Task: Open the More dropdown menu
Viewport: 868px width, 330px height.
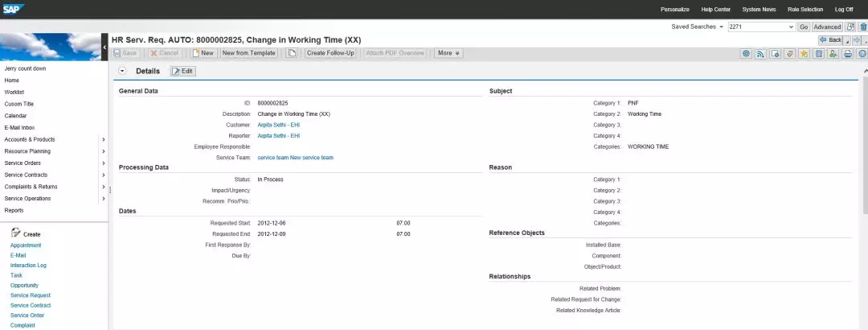Action: pos(448,53)
